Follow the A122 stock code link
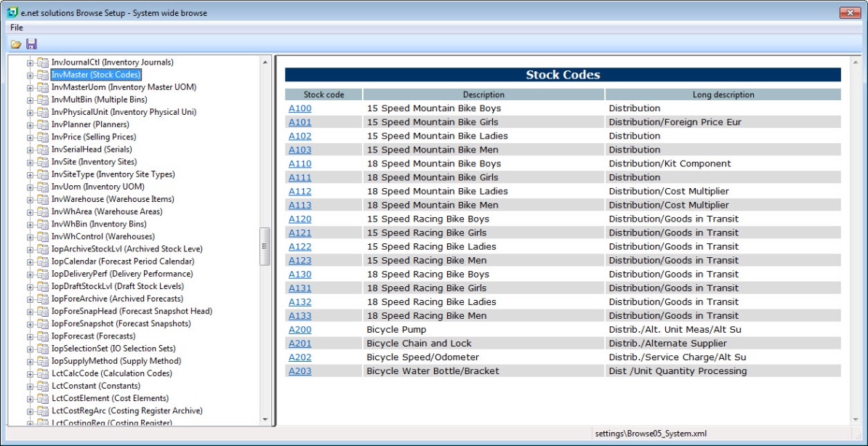Viewport: 868px width, 446px height. (300, 247)
